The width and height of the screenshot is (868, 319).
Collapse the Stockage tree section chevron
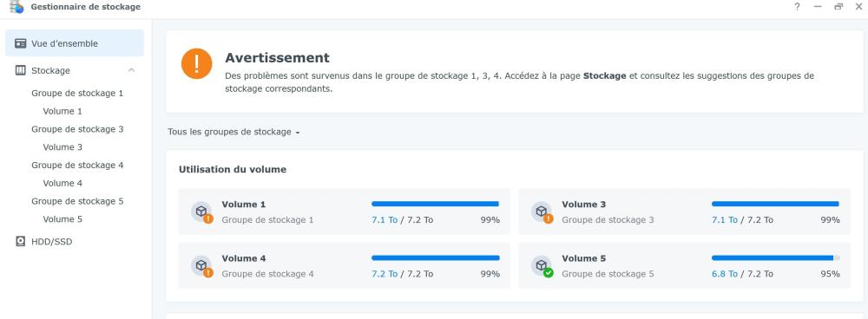coord(131,70)
